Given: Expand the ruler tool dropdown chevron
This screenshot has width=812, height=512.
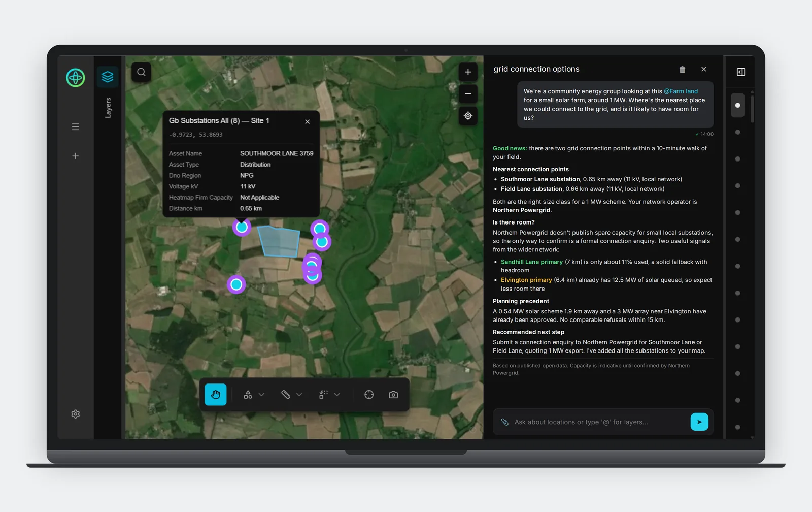Looking at the screenshot, I should point(299,395).
